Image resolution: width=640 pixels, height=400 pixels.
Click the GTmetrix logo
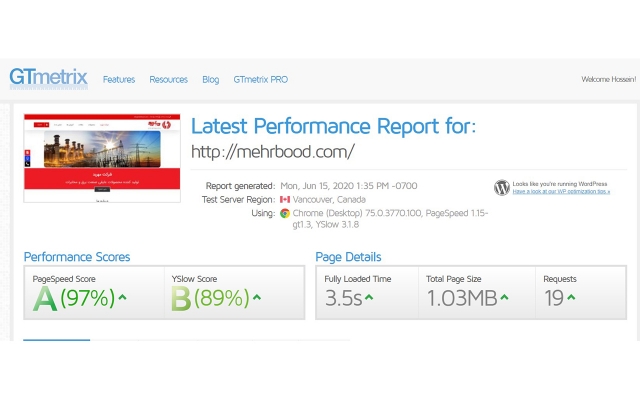48,78
